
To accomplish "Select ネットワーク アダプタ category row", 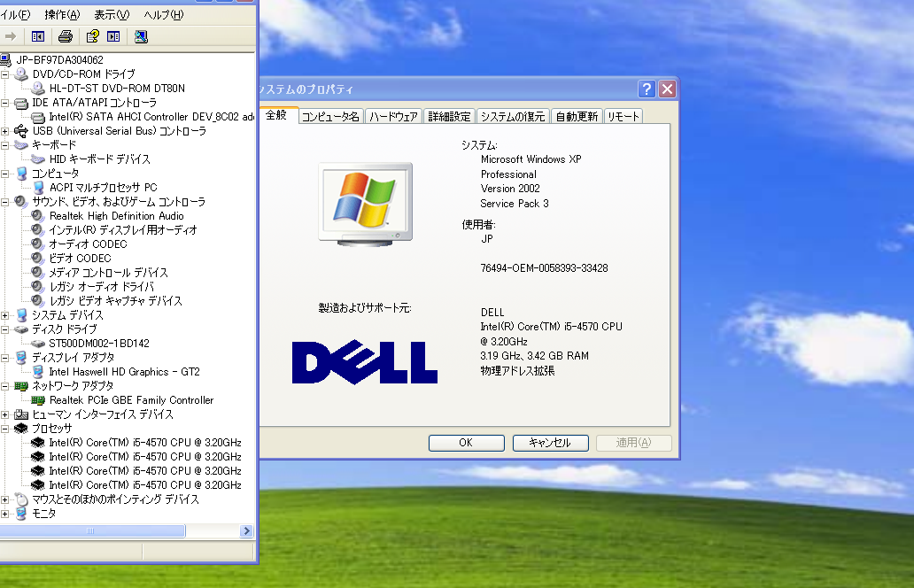I will click(73, 386).
